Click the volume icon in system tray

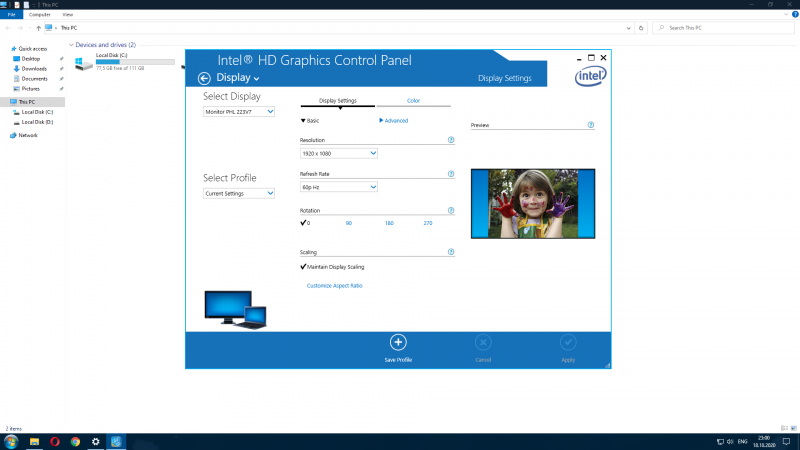coord(730,442)
